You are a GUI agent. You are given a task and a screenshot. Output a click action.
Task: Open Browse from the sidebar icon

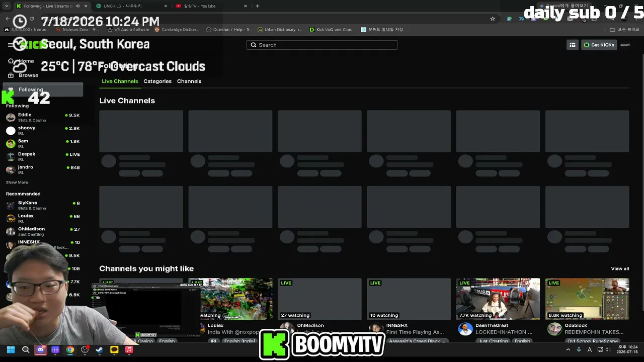[11, 75]
